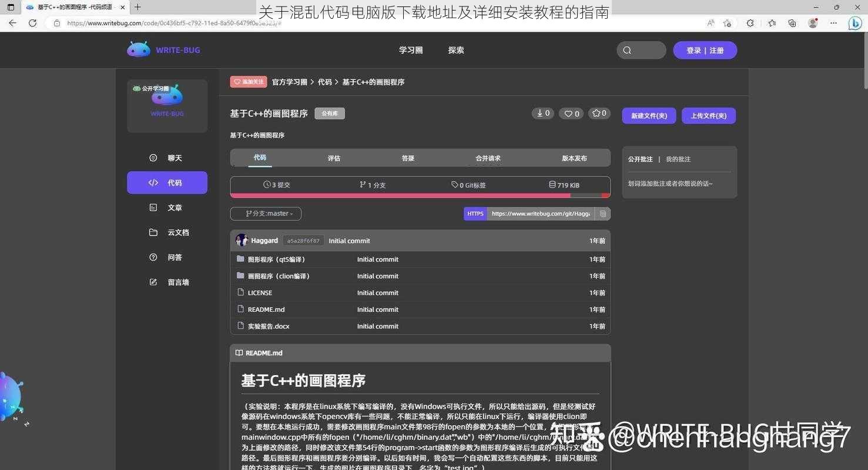Click the browser address bar URL
This screenshot has height=470, width=868.
pyautogui.click(x=174, y=23)
